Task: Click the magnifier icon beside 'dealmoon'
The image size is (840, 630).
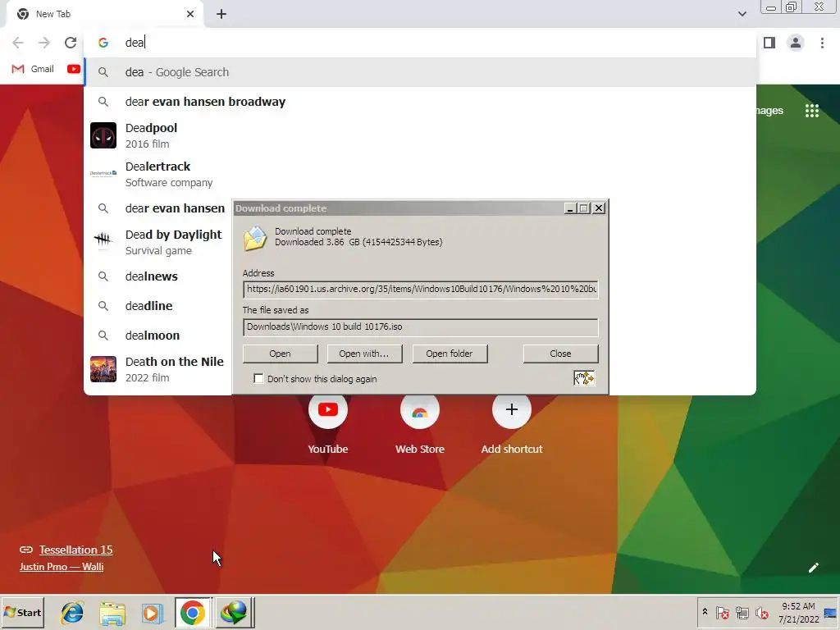Action: coord(103,336)
